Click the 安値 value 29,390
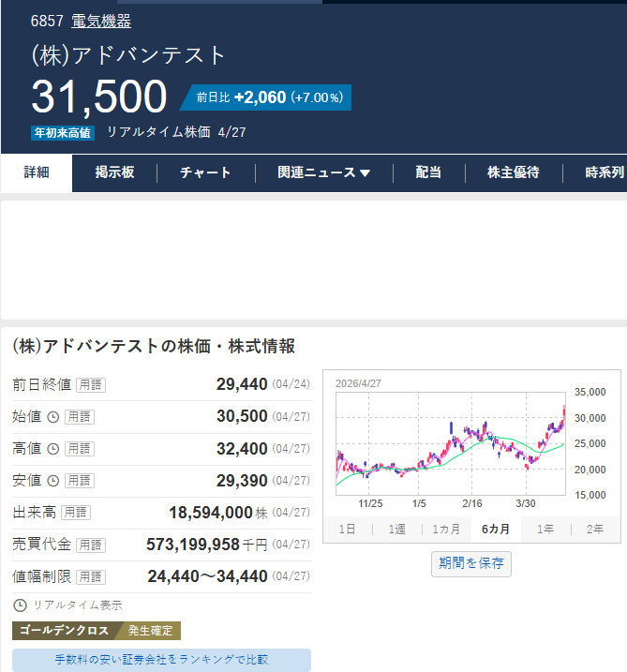627x672 pixels. click(x=242, y=481)
